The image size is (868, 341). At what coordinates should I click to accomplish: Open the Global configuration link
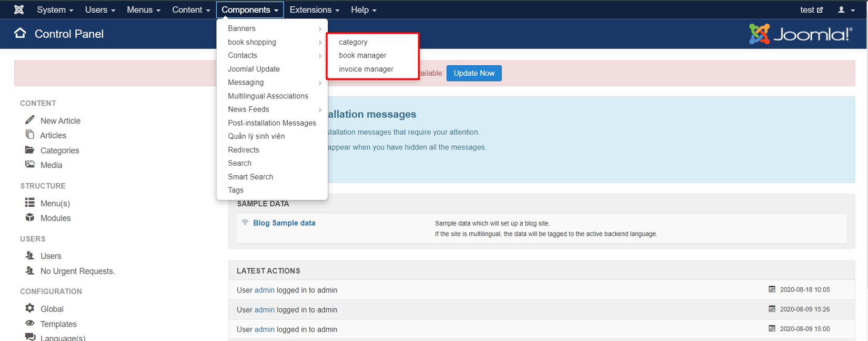point(52,309)
